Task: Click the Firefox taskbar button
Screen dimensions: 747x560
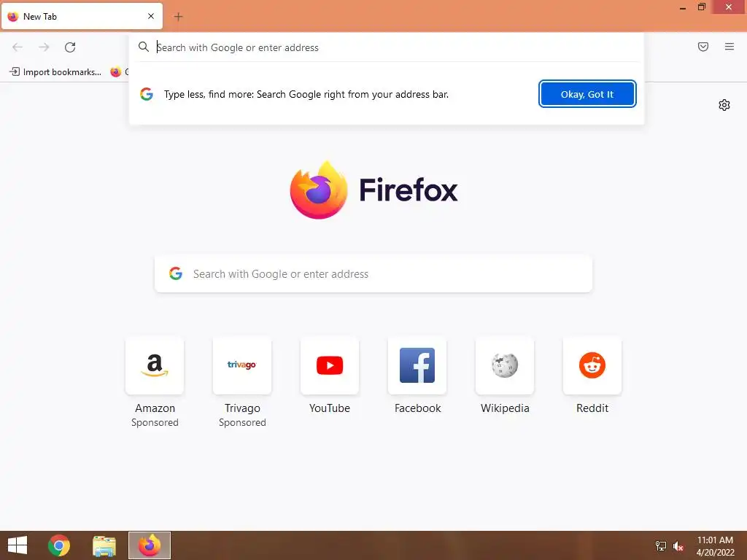Action: click(149, 545)
